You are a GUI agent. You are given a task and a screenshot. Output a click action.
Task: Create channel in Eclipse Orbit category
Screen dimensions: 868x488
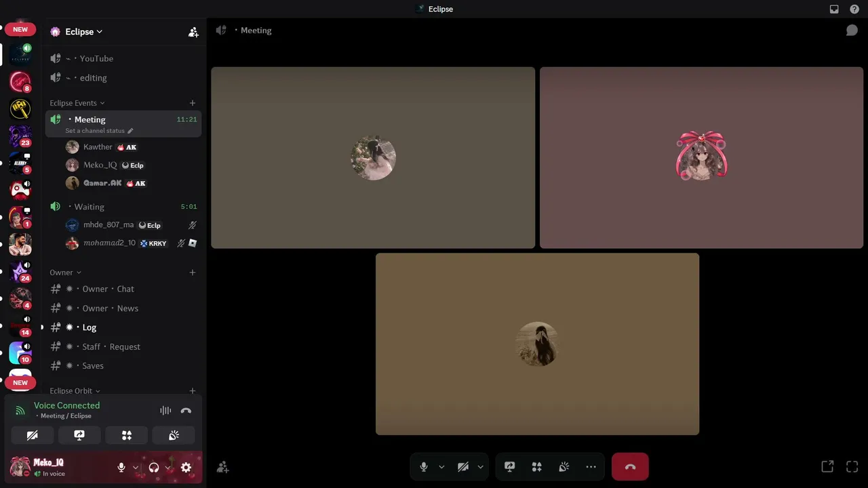[193, 391]
